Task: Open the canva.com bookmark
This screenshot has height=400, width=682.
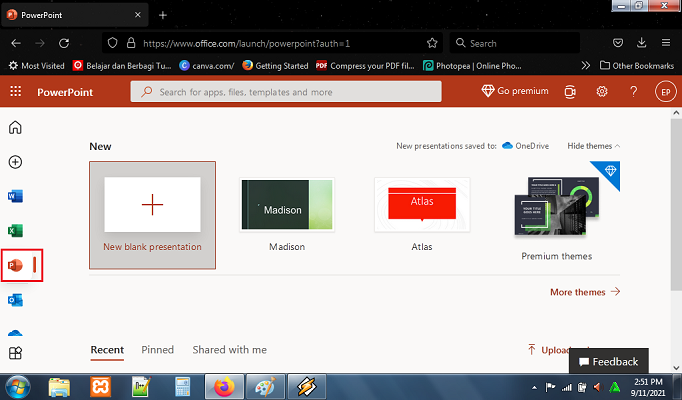Action: tap(207, 66)
